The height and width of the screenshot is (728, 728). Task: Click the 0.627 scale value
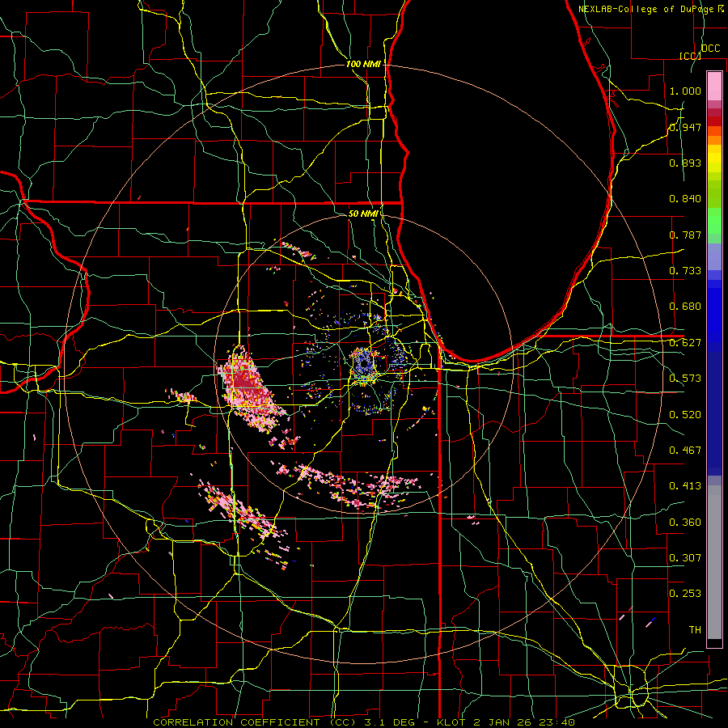[685, 343]
